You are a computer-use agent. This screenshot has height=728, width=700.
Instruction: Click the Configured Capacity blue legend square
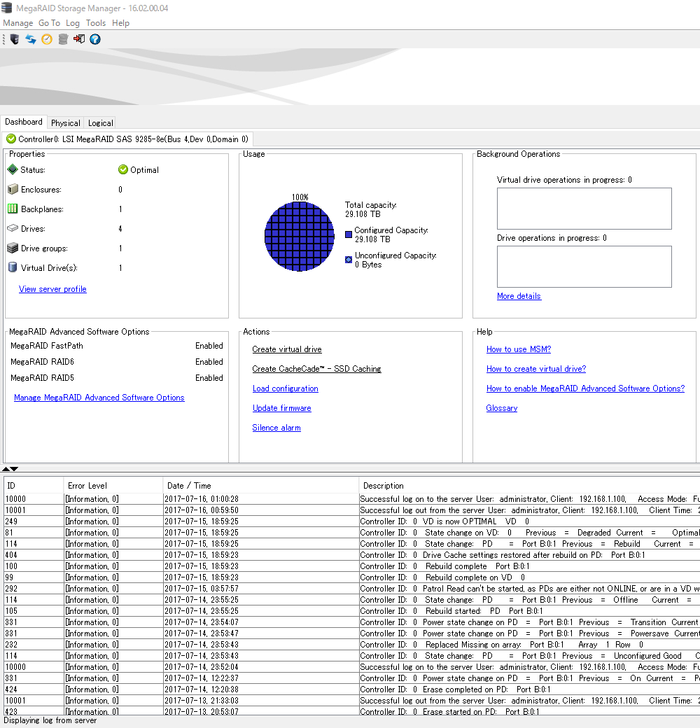[x=349, y=234]
